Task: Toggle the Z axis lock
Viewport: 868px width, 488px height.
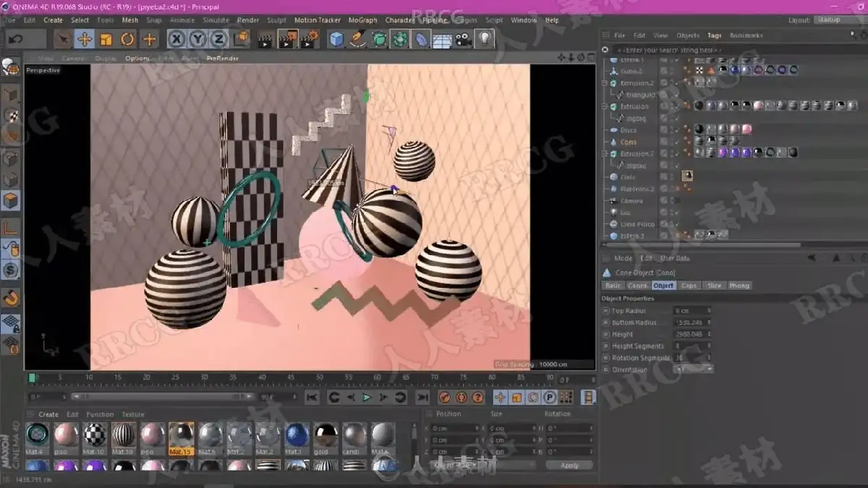Action: pyautogui.click(x=219, y=39)
